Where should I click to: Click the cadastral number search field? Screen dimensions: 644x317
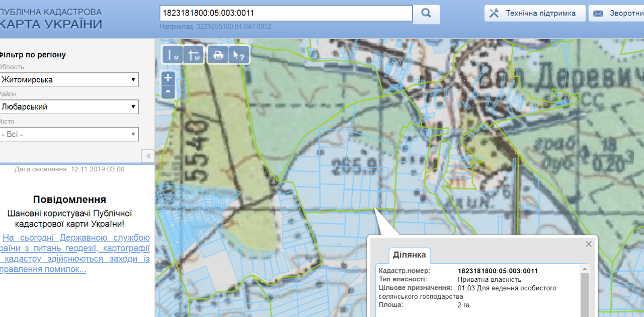pos(286,14)
